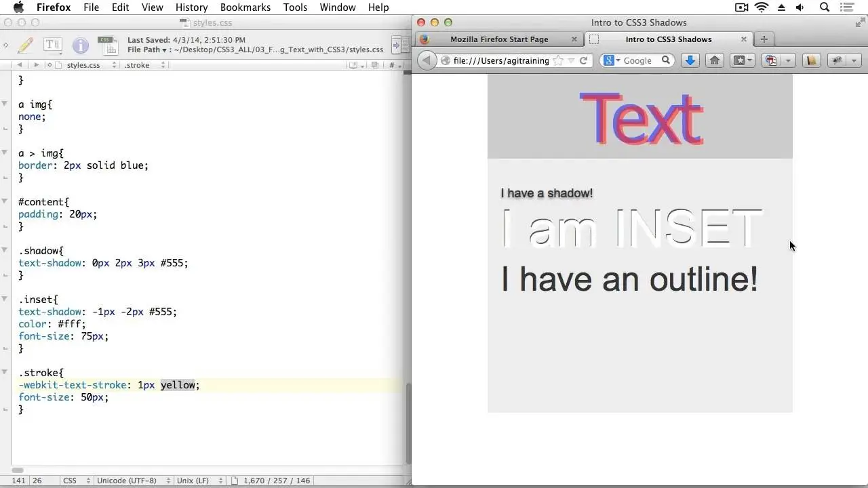Image resolution: width=868 pixels, height=488 pixels.
Task: Collapse the .inset rule fold triangle
Action: [5, 300]
